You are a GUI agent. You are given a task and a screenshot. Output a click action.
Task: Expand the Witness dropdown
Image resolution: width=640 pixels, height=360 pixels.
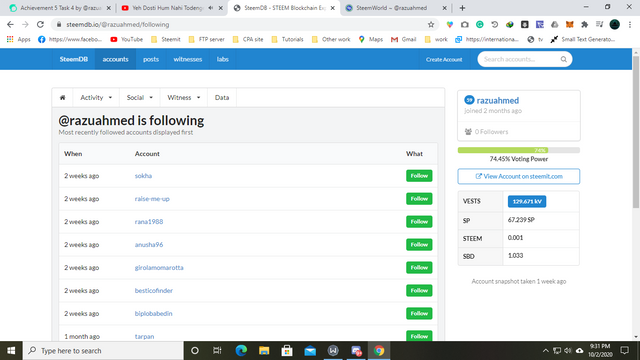[184, 98]
